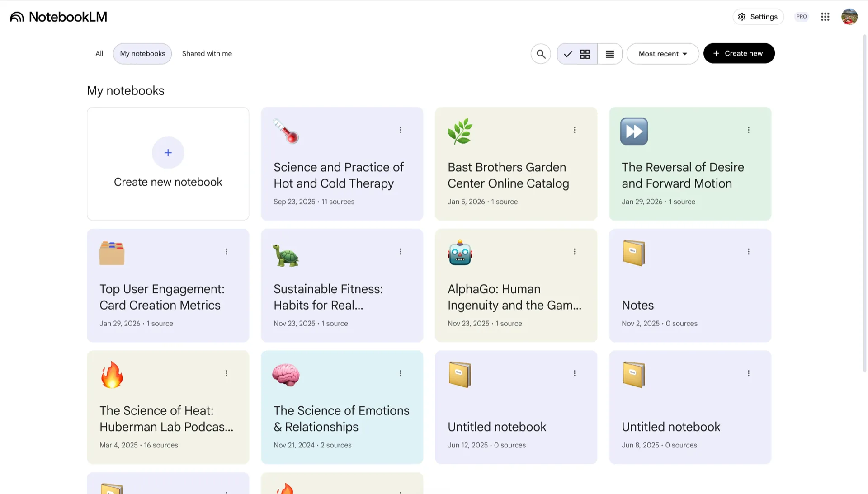Open options for Science of Heat notebook
The height and width of the screenshot is (494, 868).
(226, 373)
